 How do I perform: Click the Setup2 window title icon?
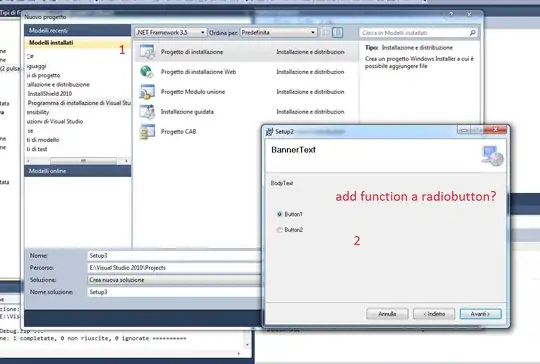[x=269, y=132]
